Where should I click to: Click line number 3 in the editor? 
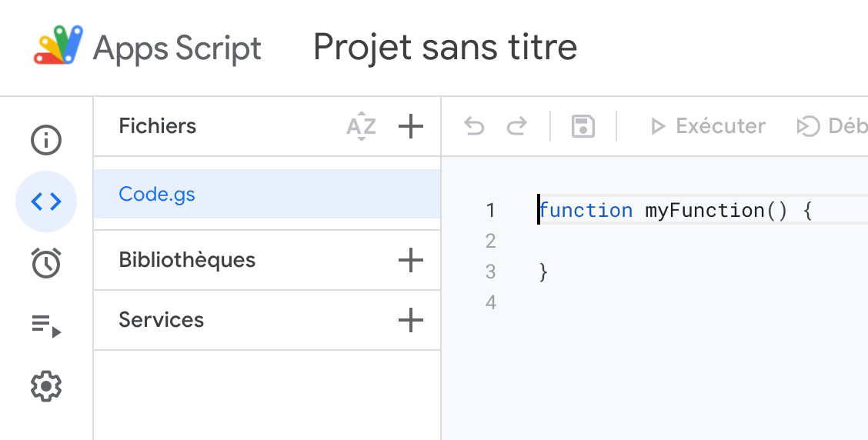(x=490, y=272)
